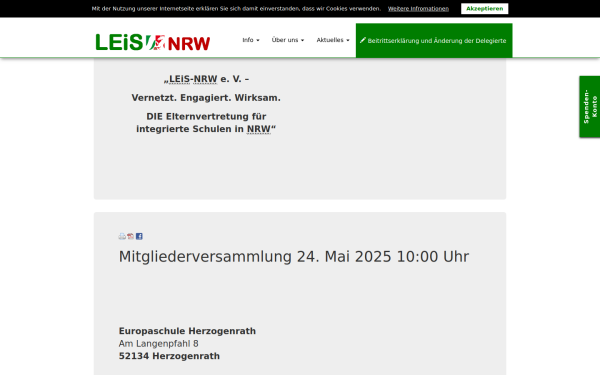Click DIE Elternvertretung für integrierte Schulen text
Viewport: 600px width, 375px height.
(206, 122)
